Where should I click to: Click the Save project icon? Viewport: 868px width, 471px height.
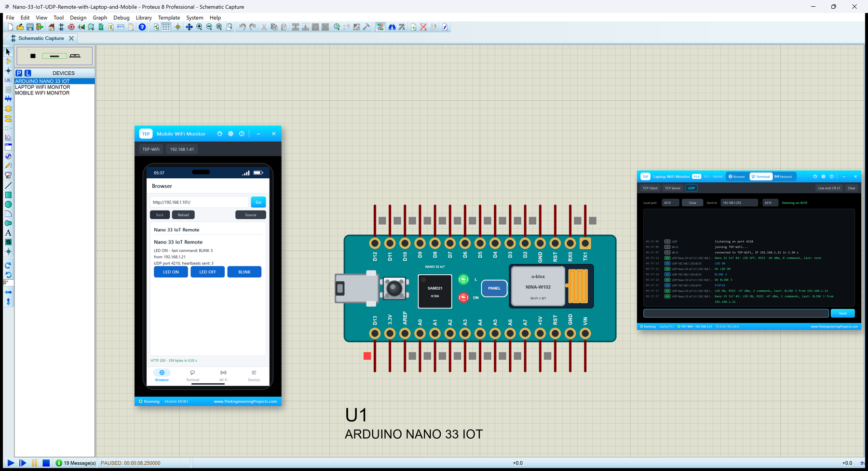30,27
